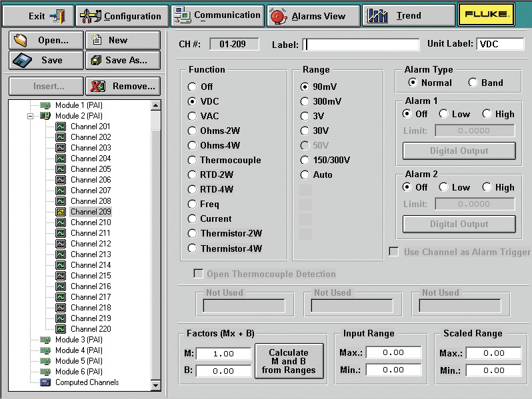Select Channel 202 in the tree
Viewport: 532px width, 399px height.
coord(91,137)
